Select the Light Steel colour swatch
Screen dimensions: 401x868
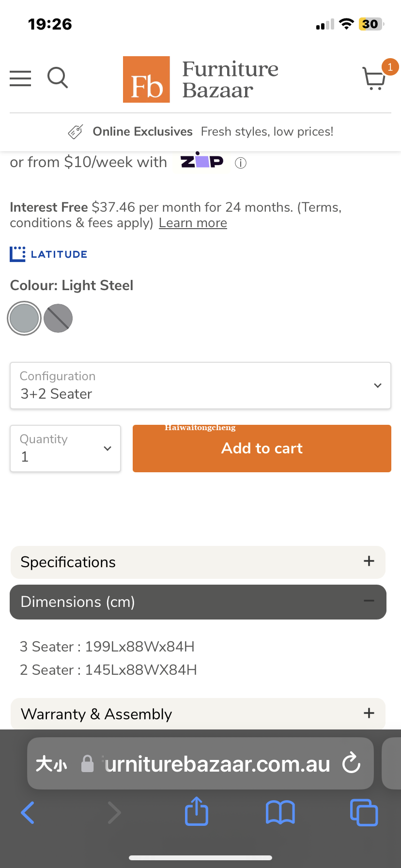coord(24,318)
